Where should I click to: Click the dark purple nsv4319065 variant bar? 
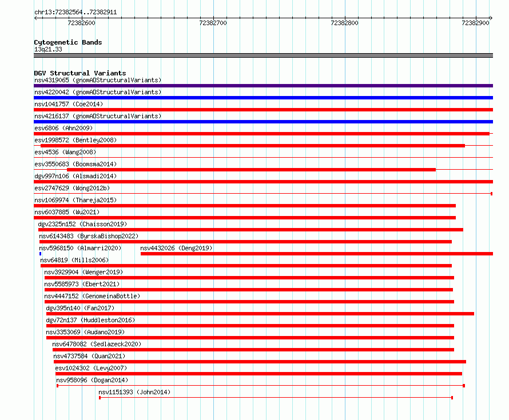[263, 86]
